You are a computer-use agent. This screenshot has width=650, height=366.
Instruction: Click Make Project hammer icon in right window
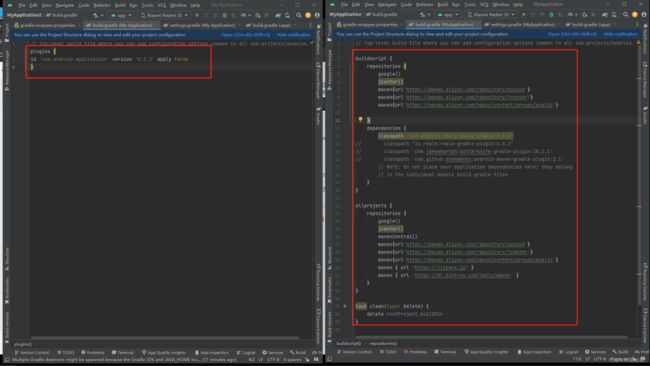click(x=422, y=15)
